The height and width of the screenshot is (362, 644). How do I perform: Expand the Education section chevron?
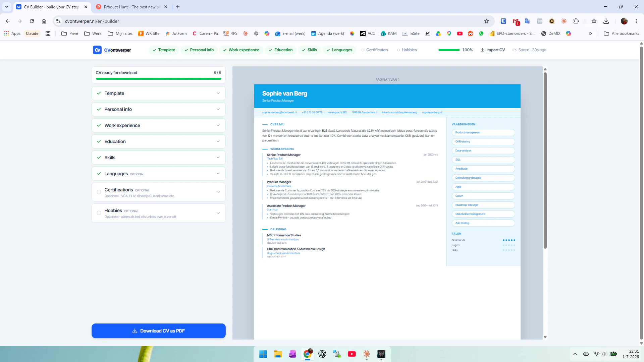[x=218, y=141]
